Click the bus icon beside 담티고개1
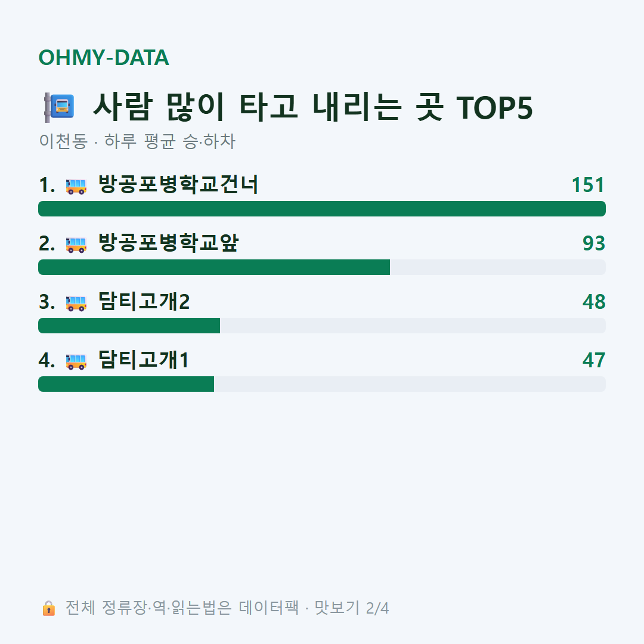The image size is (644, 644). click(76, 361)
